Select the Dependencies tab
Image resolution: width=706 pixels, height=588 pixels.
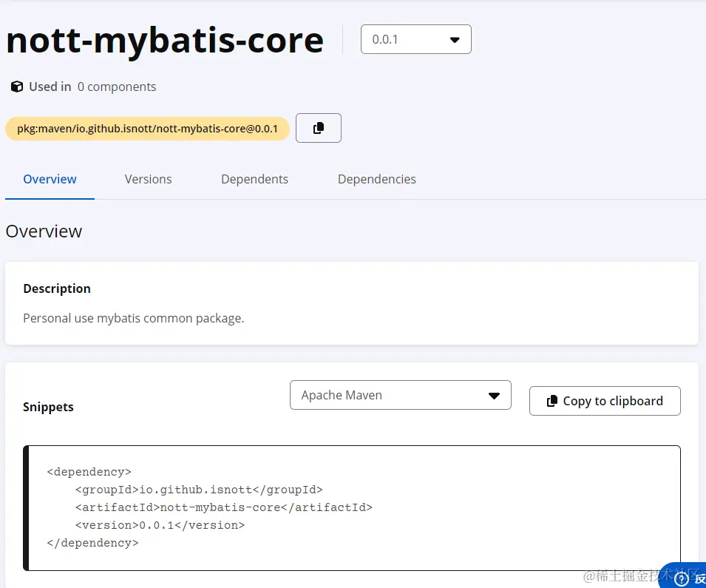[x=376, y=179]
